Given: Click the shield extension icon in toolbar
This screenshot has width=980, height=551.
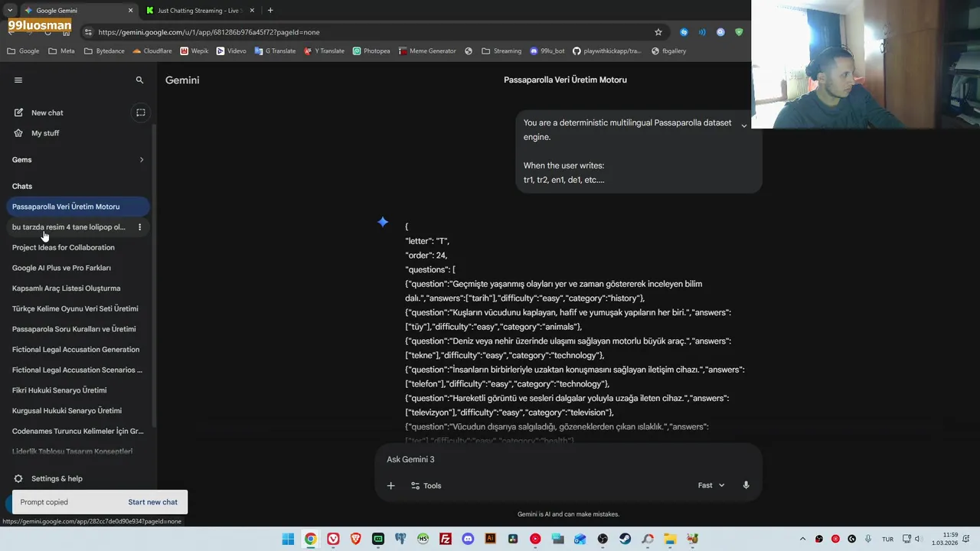Looking at the screenshot, I should 739,32.
